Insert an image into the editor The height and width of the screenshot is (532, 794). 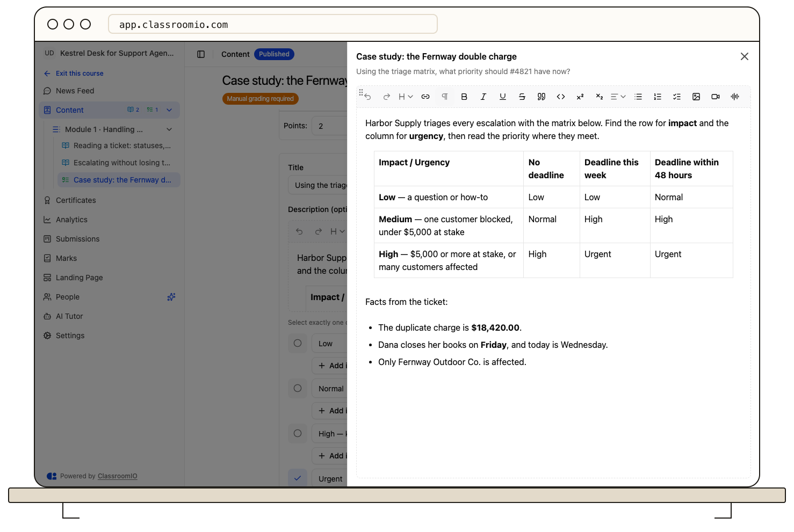pyautogui.click(x=696, y=97)
